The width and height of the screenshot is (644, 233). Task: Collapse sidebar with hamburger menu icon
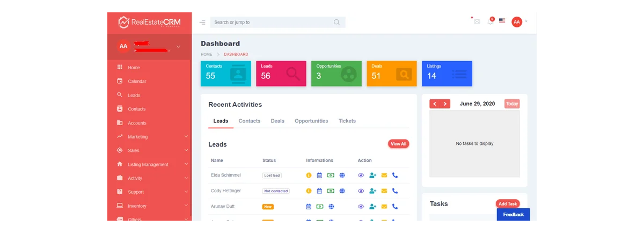pos(202,23)
